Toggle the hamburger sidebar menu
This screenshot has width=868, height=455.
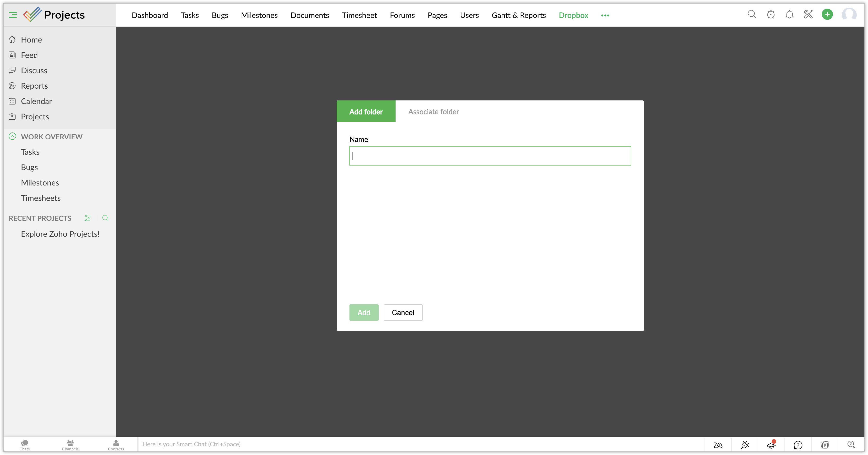(13, 15)
